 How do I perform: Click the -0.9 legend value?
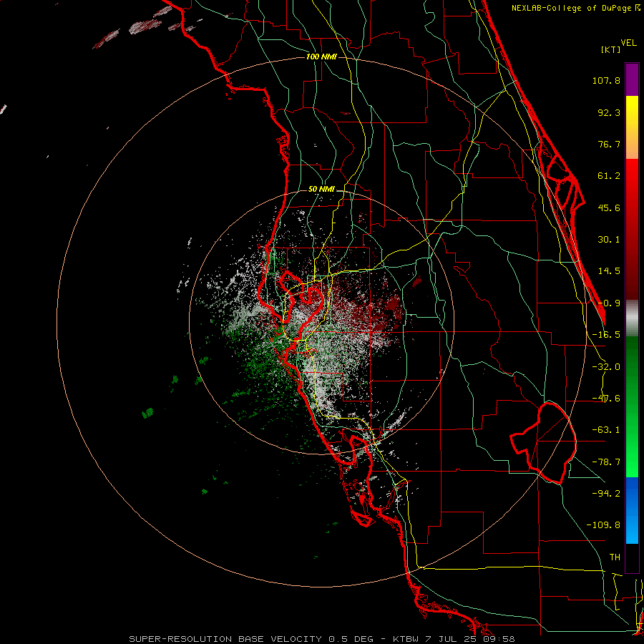(609, 303)
